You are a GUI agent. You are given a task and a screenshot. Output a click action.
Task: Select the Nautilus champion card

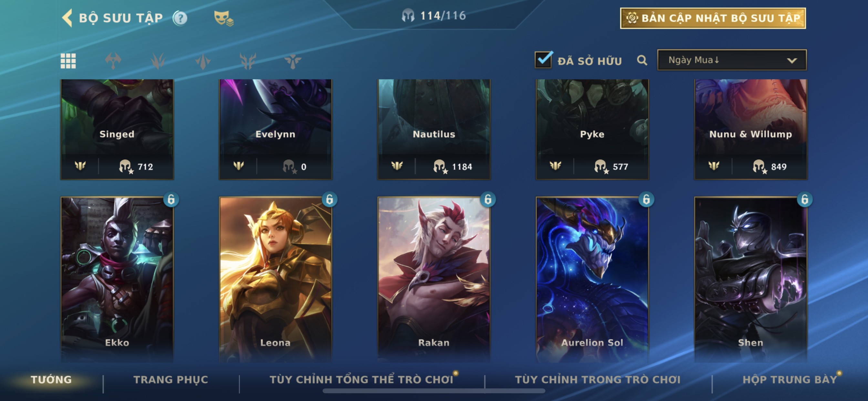(x=434, y=129)
